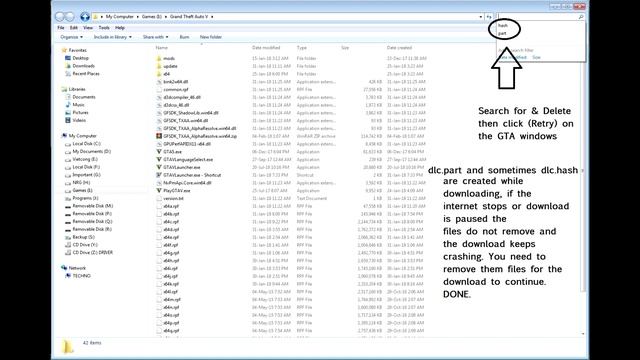Image resolution: width=640 pixels, height=360 pixels.
Task: Click the Size search filter link
Action: (x=536, y=58)
